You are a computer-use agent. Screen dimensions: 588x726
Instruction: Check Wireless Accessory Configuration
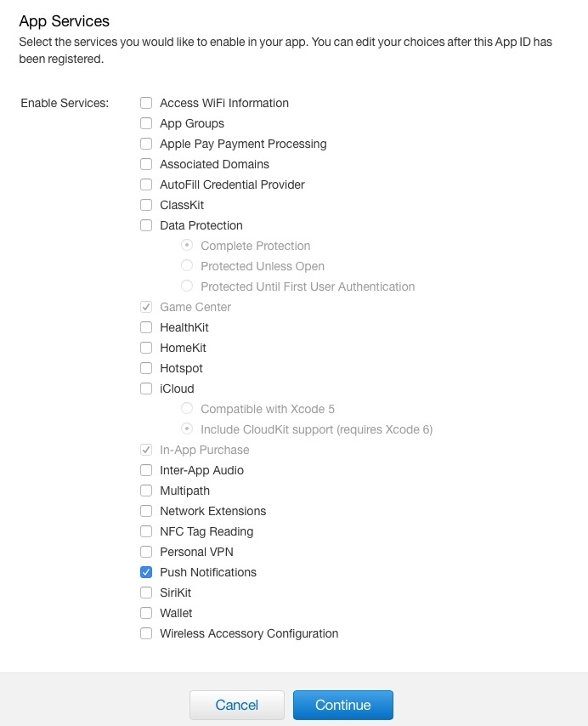[146, 633]
